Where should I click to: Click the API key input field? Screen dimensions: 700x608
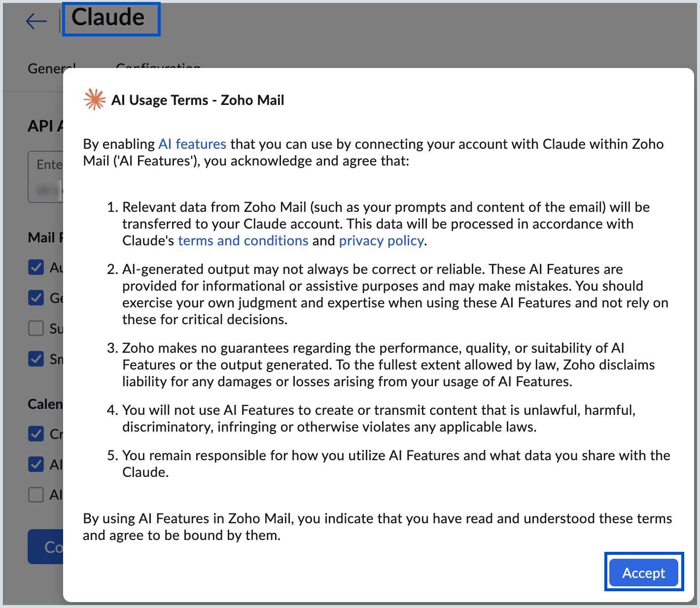(47, 177)
